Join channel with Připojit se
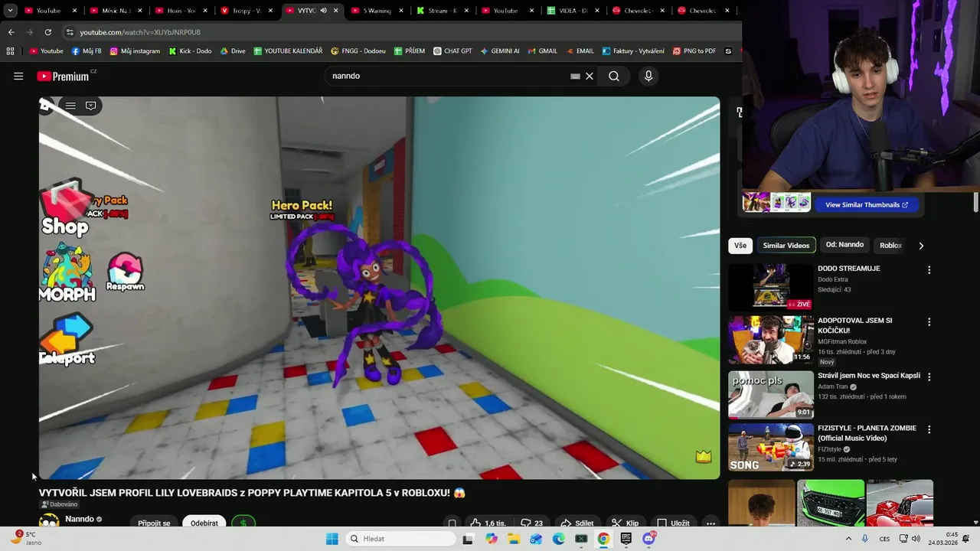The height and width of the screenshot is (551, 980). [154, 523]
